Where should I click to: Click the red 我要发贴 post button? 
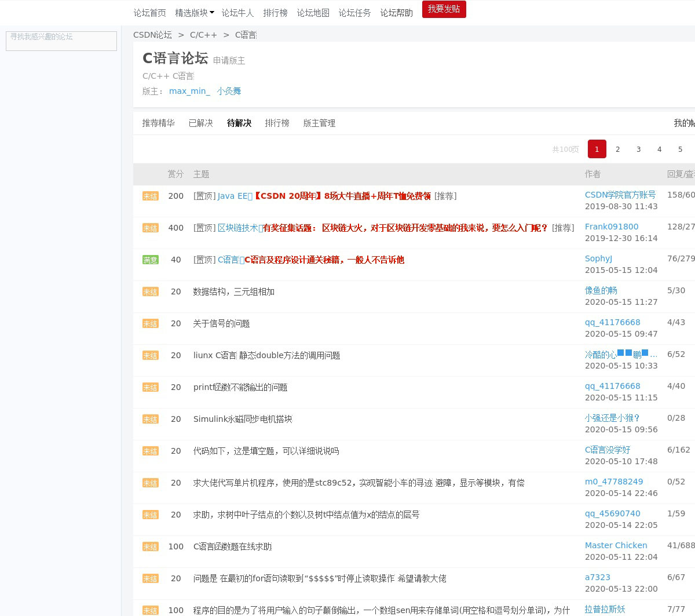444,9
